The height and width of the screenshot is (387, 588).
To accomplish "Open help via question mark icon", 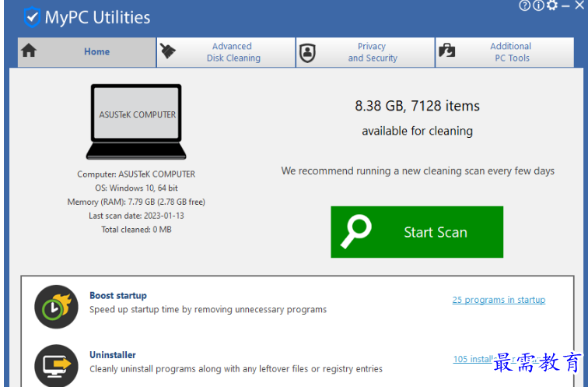I will [x=524, y=5].
